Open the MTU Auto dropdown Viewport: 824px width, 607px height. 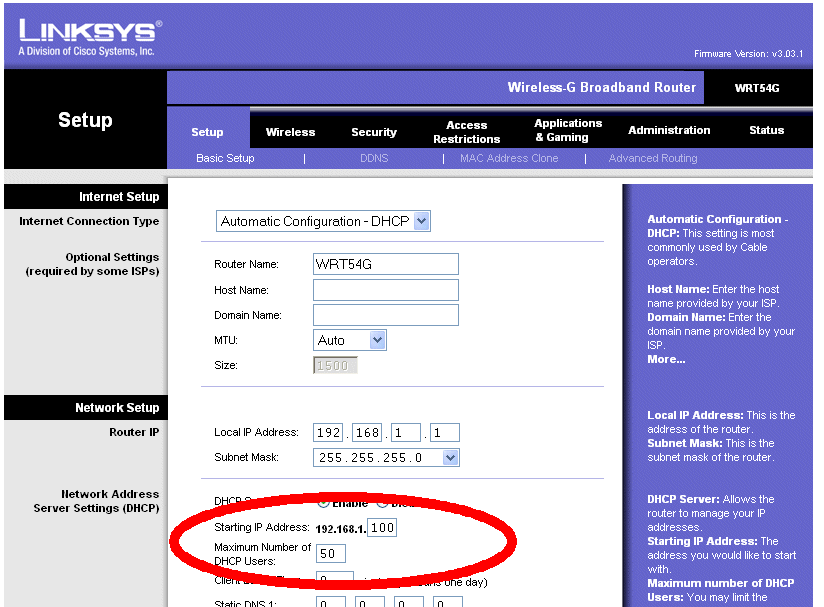pyautogui.click(x=349, y=340)
